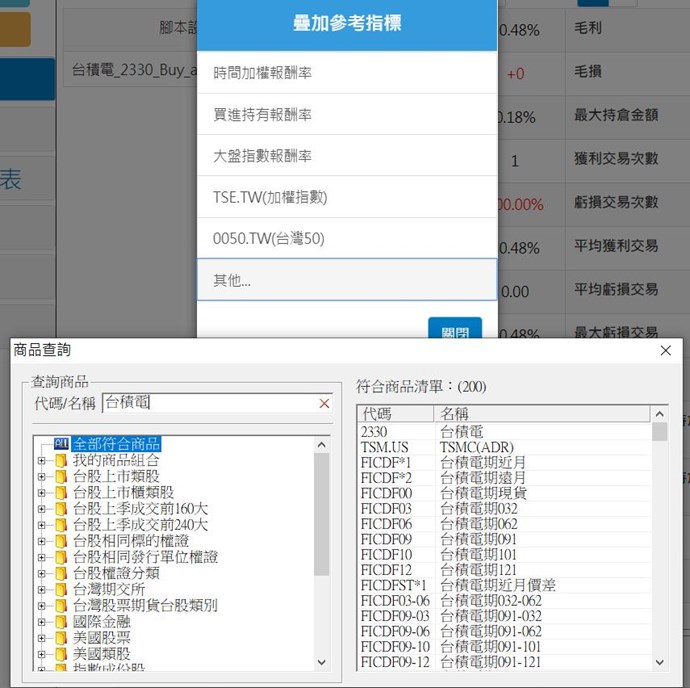
Task: Click the folder icon beside 美國股票
Action: pos(61,637)
